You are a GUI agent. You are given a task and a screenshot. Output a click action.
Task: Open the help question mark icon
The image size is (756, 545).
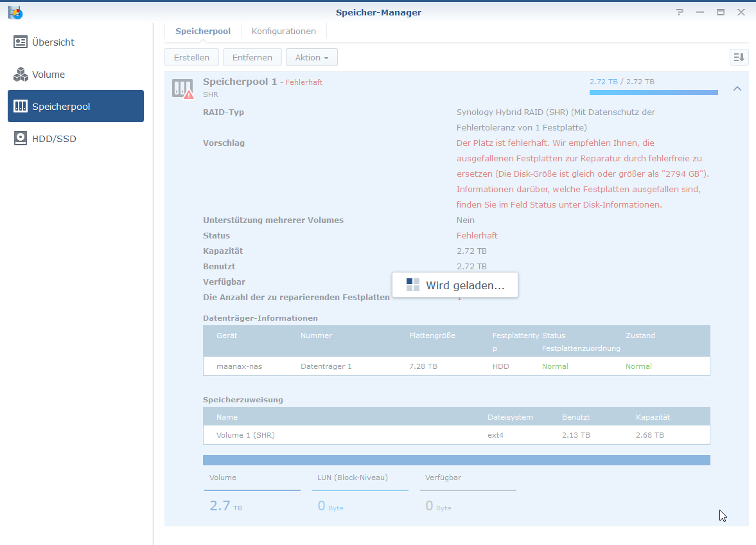point(680,13)
